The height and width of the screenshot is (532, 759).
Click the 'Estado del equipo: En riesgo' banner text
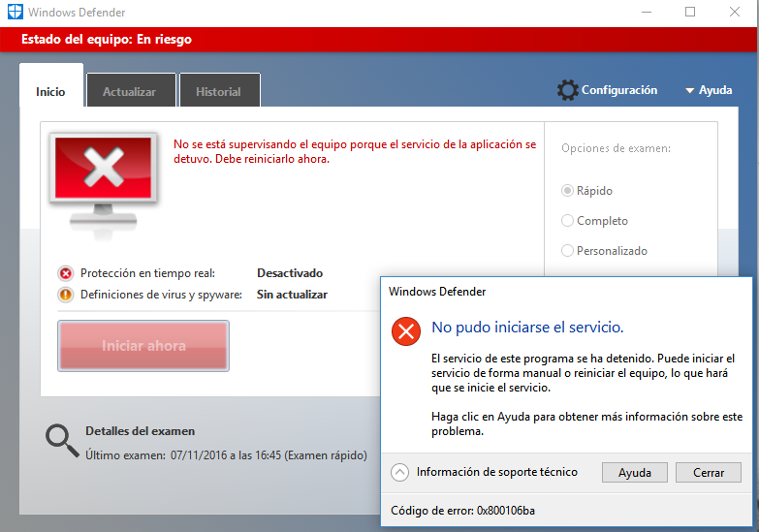[107, 39]
